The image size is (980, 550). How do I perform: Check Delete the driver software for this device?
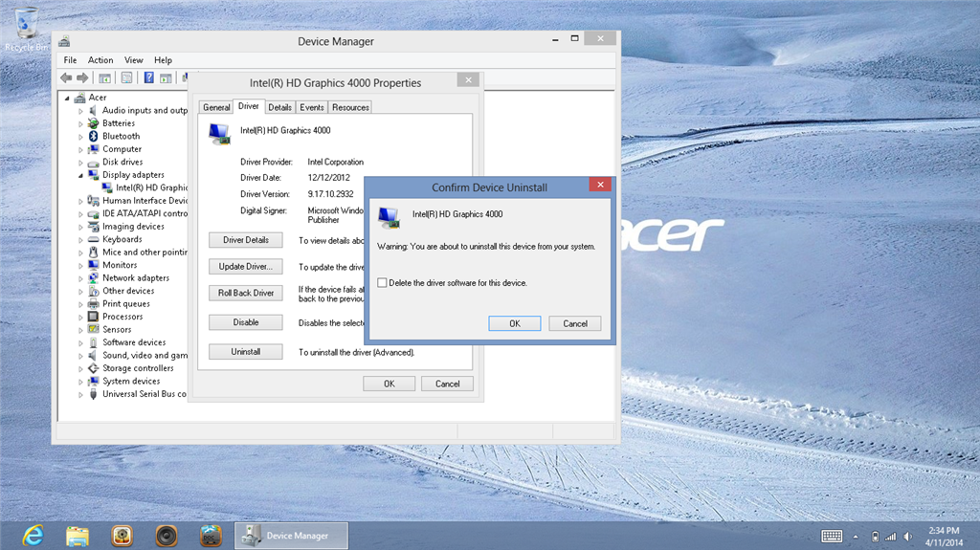[382, 282]
